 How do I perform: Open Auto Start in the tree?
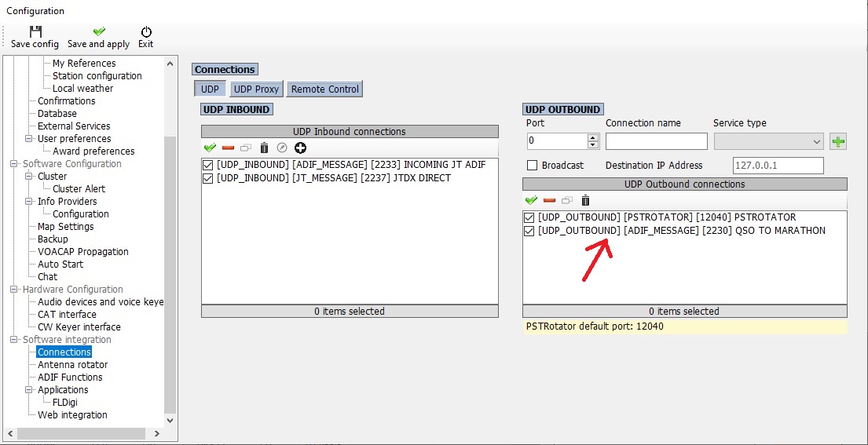59,264
